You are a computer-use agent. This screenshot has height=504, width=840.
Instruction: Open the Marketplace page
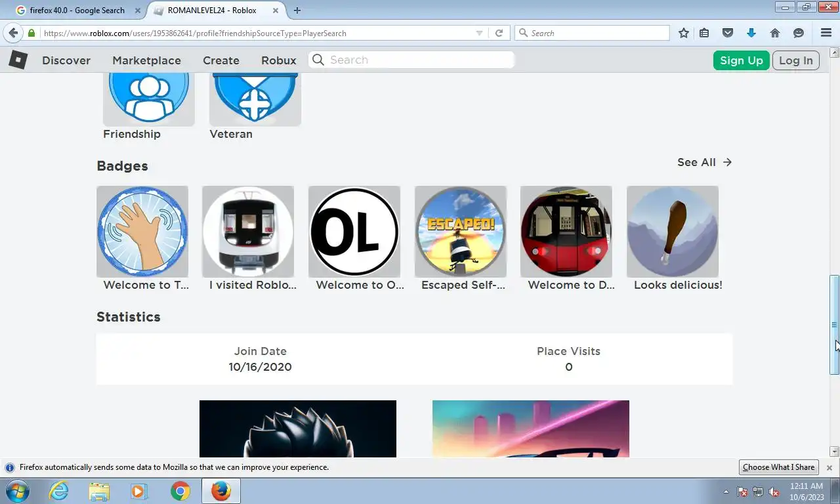click(x=146, y=60)
